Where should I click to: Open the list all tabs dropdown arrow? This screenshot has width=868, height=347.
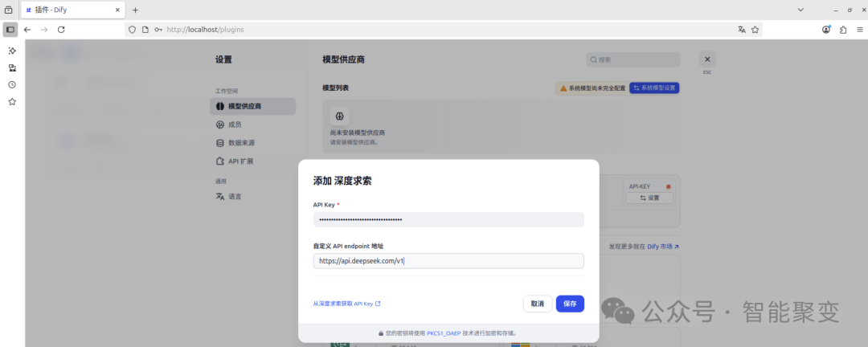pos(800,10)
